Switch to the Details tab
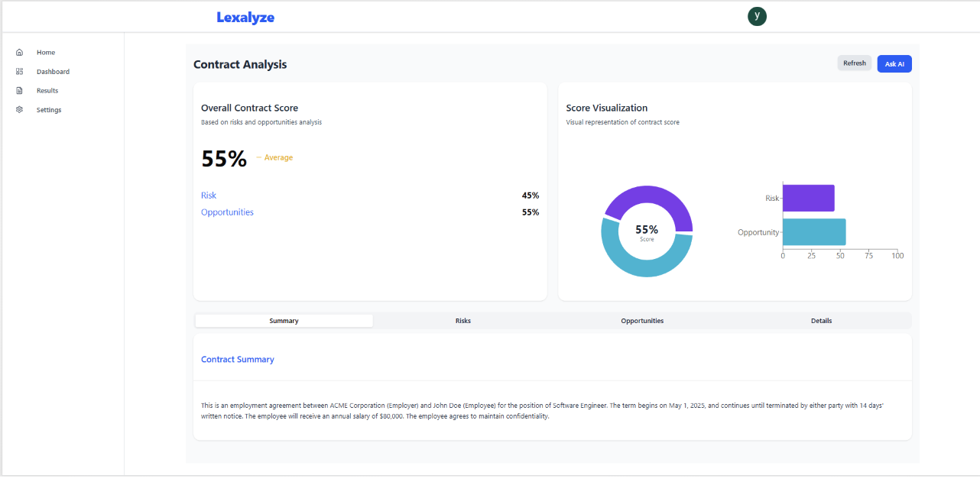980x485 pixels. [821, 320]
